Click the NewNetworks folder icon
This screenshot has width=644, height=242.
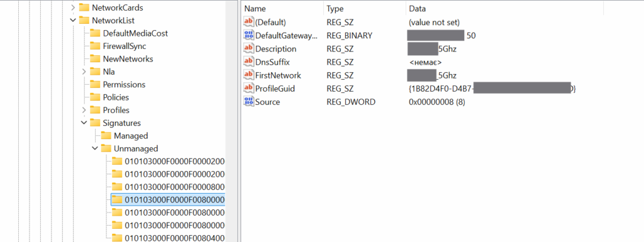(x=96, y=58)
